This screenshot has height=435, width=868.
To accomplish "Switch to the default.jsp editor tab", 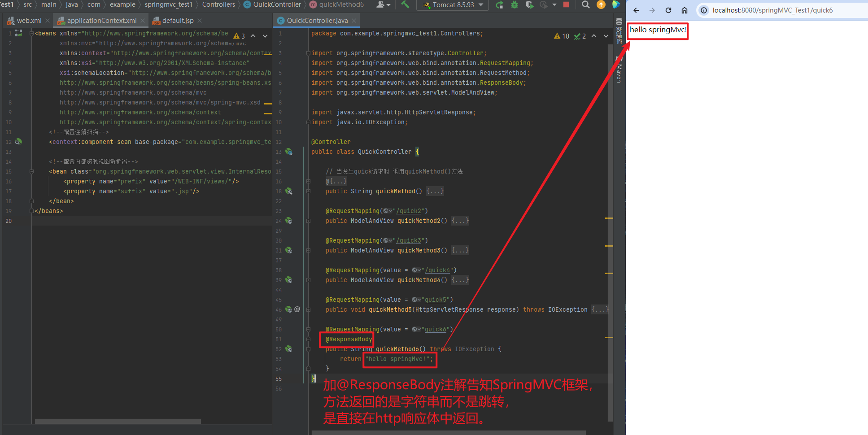I will tap(177, 21).
